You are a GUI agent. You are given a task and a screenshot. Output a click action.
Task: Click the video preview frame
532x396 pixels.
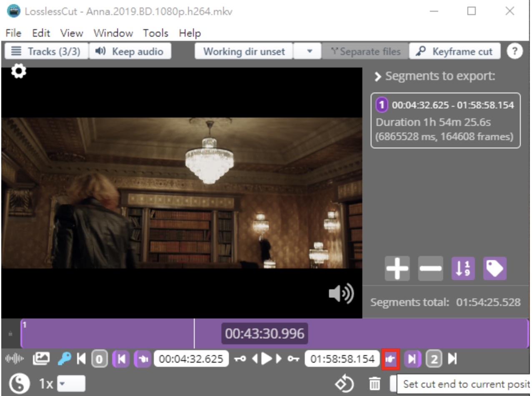(182, 193)
